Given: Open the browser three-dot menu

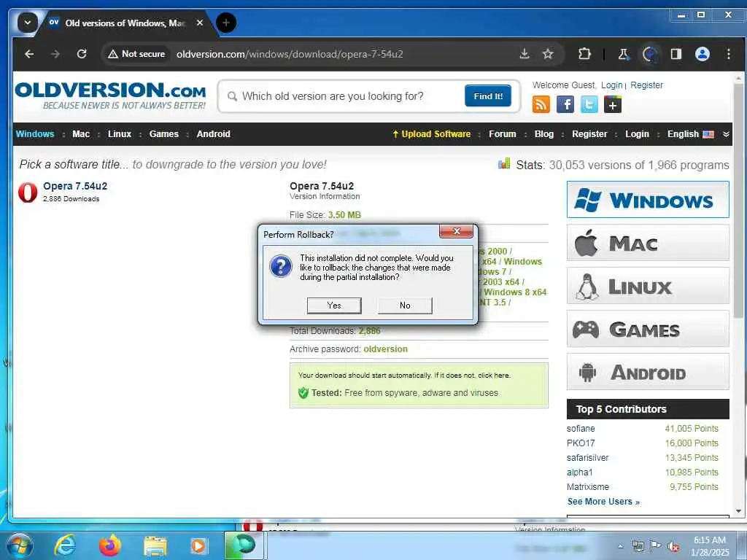Looking at the screenshot, I should click(729, 54).
